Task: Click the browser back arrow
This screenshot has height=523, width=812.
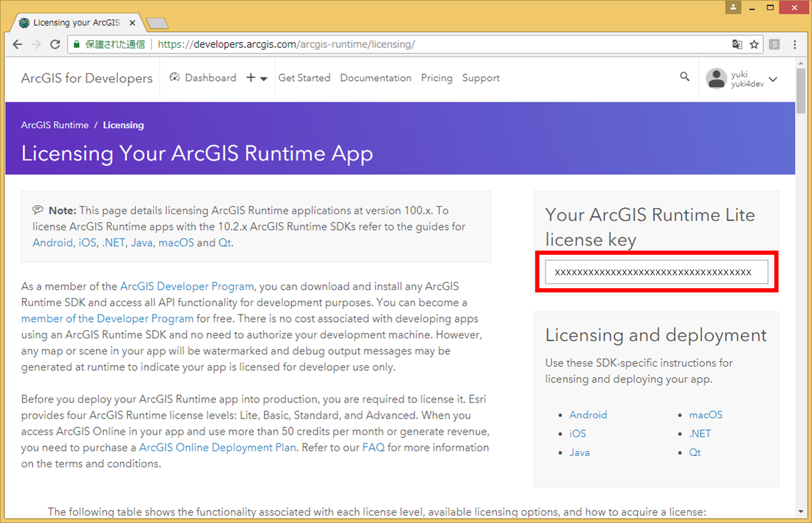Action: [18, 45]
